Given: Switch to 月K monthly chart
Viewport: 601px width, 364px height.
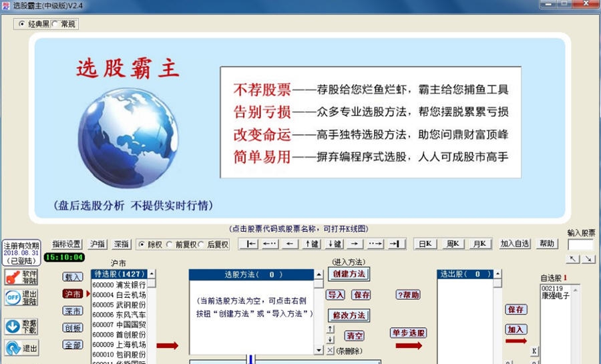Looking at the screenshot, I should point(480,244).
